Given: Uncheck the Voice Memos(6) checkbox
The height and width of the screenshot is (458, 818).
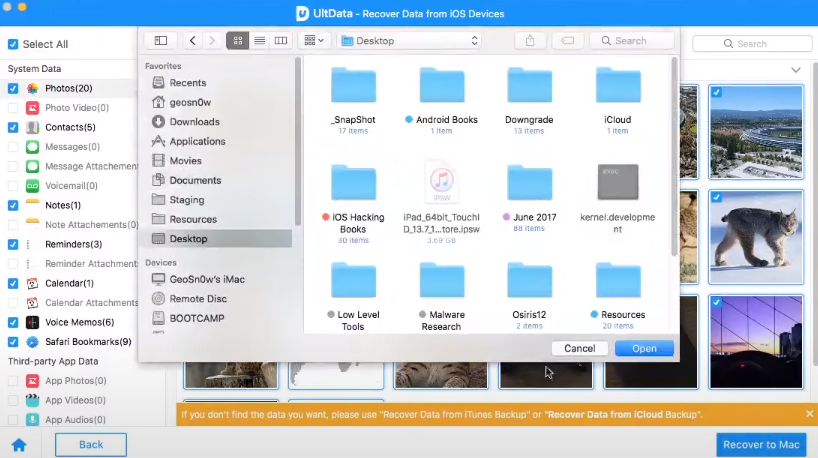Looking at the screenshot, I should coord(13,322).
